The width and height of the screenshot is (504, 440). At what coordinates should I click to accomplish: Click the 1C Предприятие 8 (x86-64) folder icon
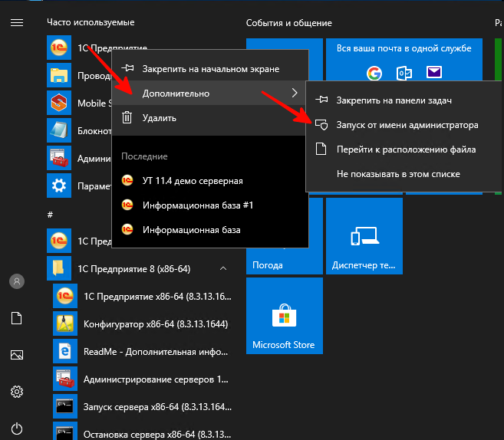59,268
